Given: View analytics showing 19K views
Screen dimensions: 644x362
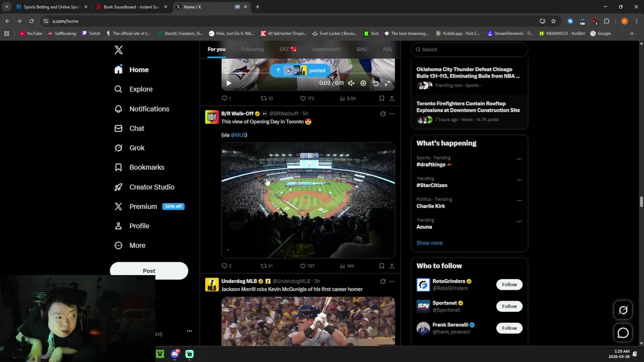Looking at the screenshot, I should pyautogui.click(x=347, y=266).
